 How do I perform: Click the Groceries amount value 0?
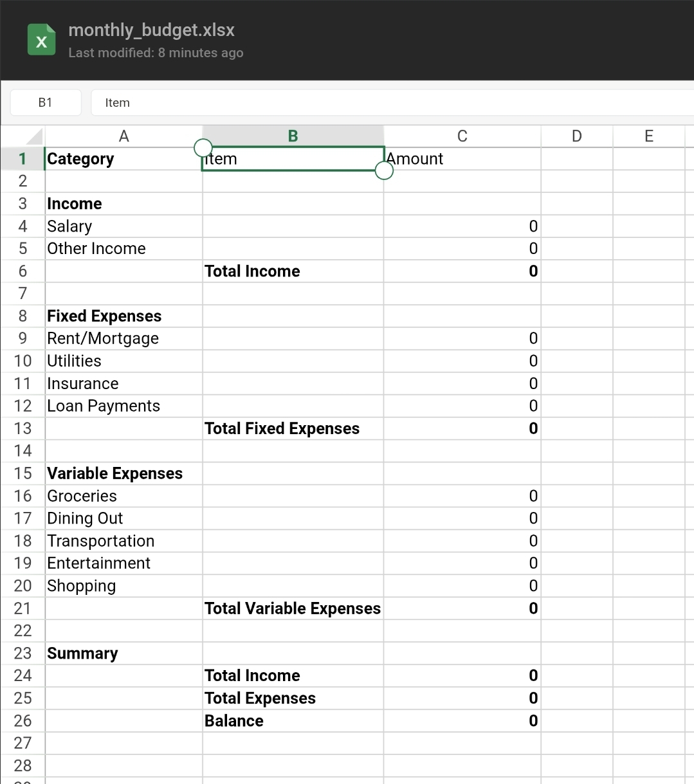pyautogui.click(x=533, y=496)
